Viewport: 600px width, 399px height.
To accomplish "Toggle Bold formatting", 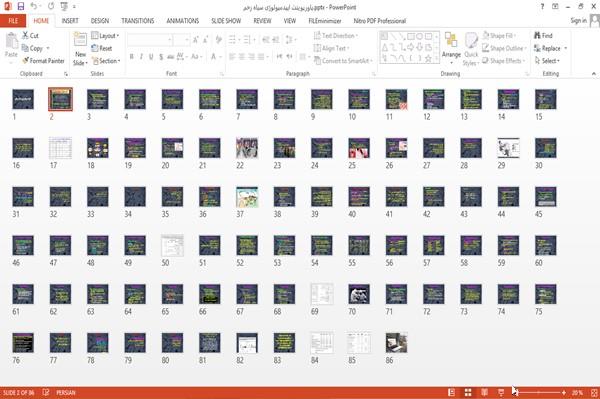I will point(131,57).
